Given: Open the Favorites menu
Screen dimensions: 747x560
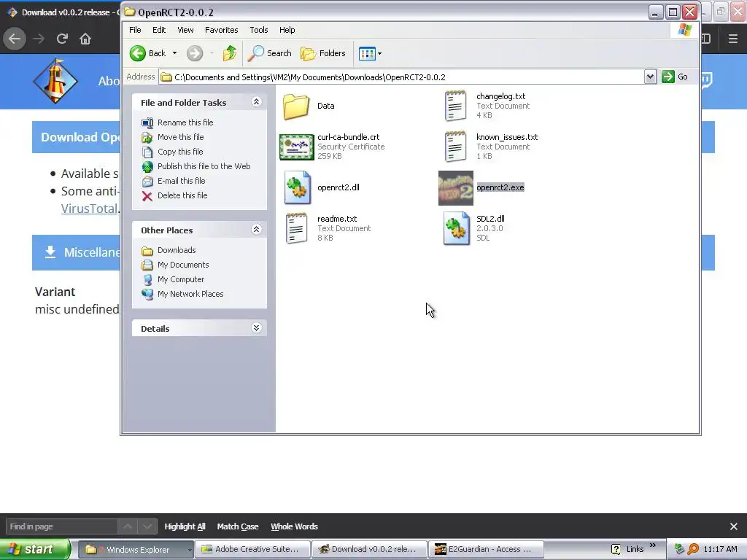Looking at the screenshot, I should pos(221,30).
